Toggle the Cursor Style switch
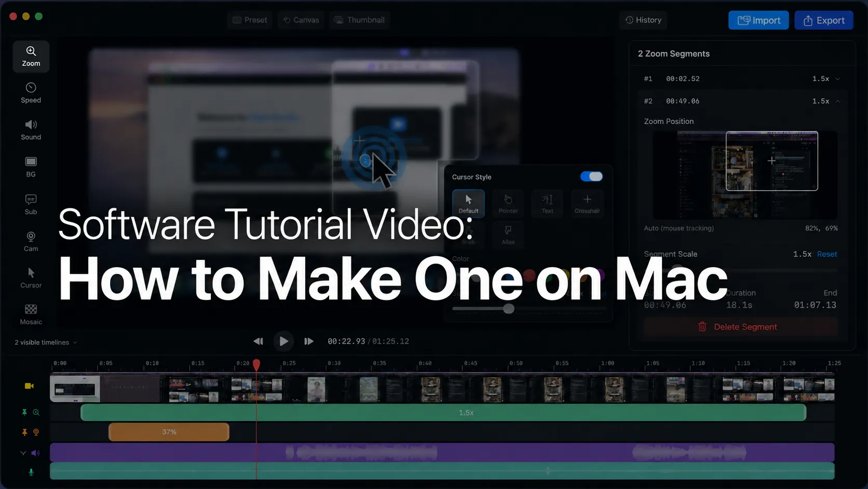The width and height of the screenshot is (868, 489). tap(591, 177)
